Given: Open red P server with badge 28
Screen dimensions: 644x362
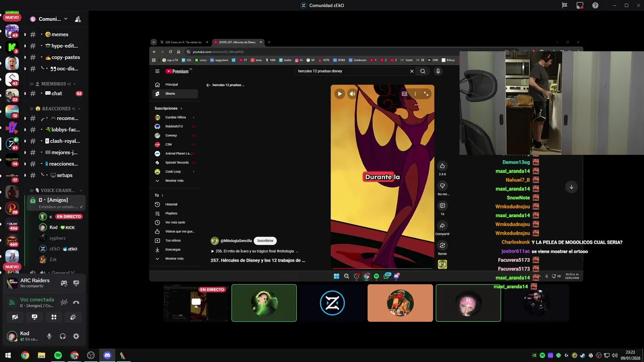Looking at the screenshot, I should pos(12,208).
